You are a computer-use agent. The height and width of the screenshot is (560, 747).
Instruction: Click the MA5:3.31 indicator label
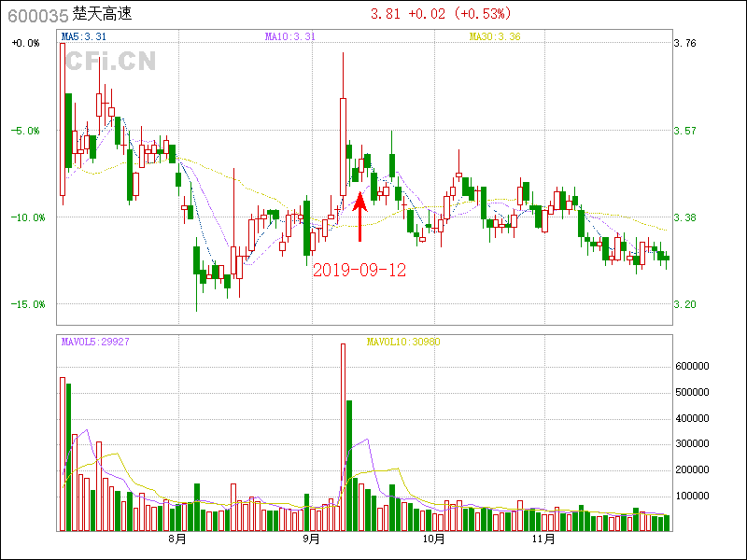point(83,36)
